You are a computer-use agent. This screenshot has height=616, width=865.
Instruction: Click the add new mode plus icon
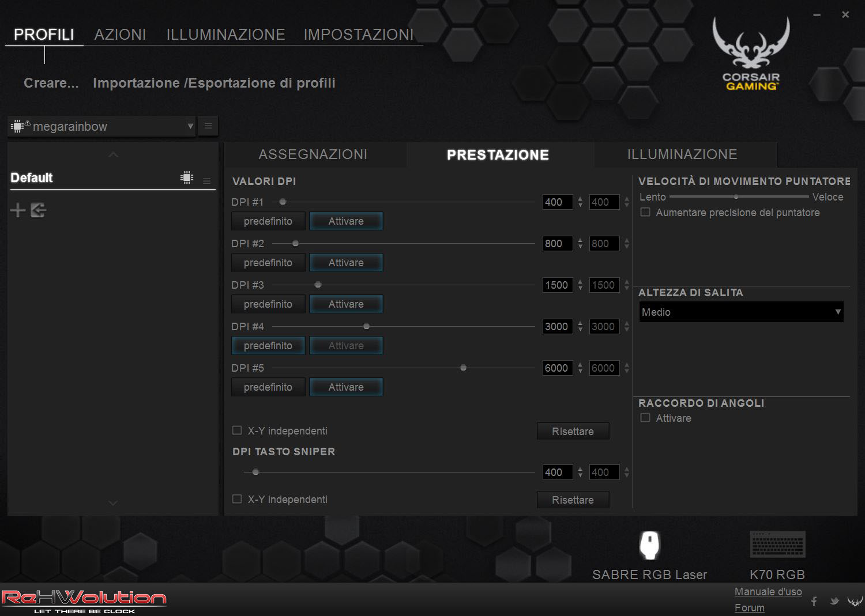click(18, 210)
